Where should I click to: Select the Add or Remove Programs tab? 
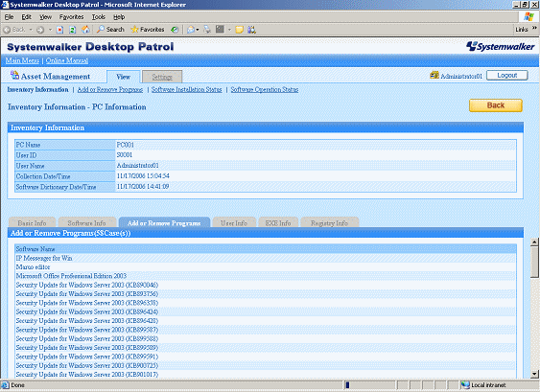tap(164, 222)
